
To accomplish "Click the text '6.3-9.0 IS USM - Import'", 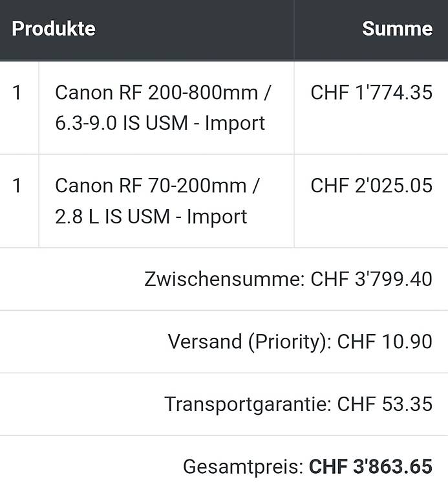I will pos(160,124).
